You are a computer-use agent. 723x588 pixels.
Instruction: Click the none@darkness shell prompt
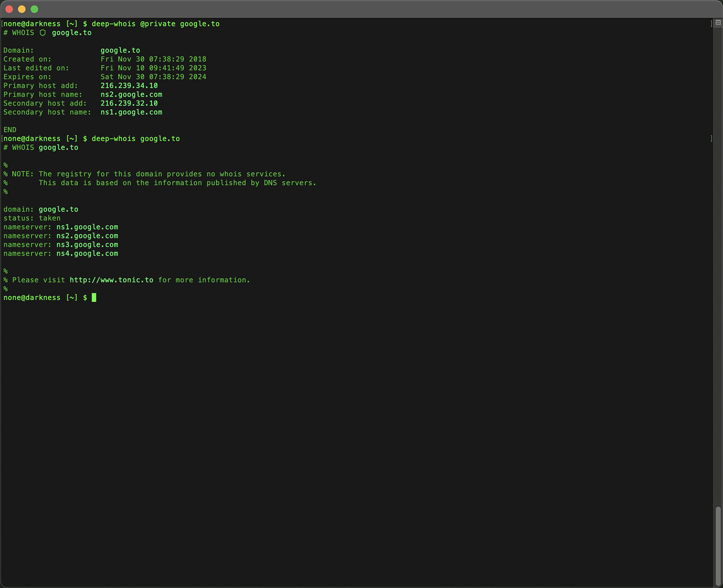pyautogui.click(x=32, y=297)
